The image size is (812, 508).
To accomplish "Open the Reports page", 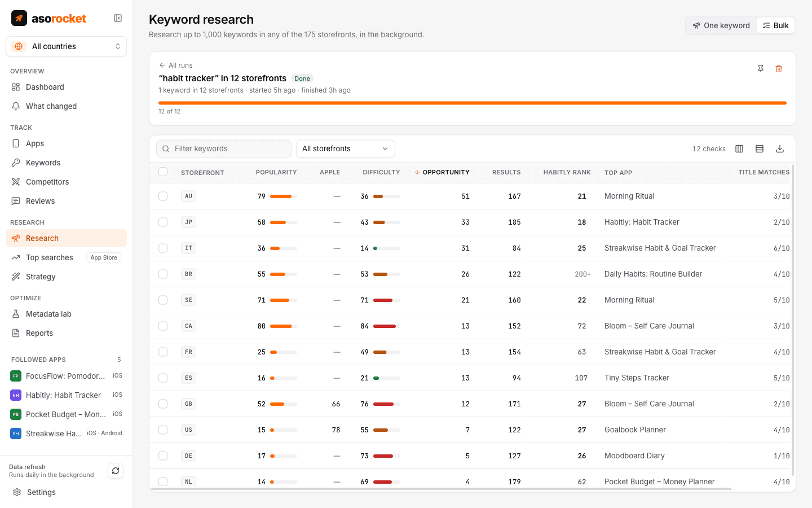I will tap(67, 333).
